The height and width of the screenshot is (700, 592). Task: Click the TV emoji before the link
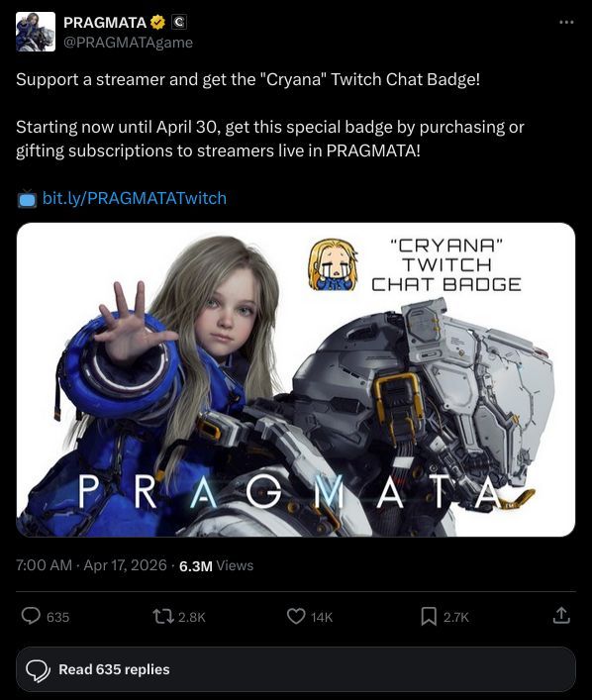(x=27, y=199)
